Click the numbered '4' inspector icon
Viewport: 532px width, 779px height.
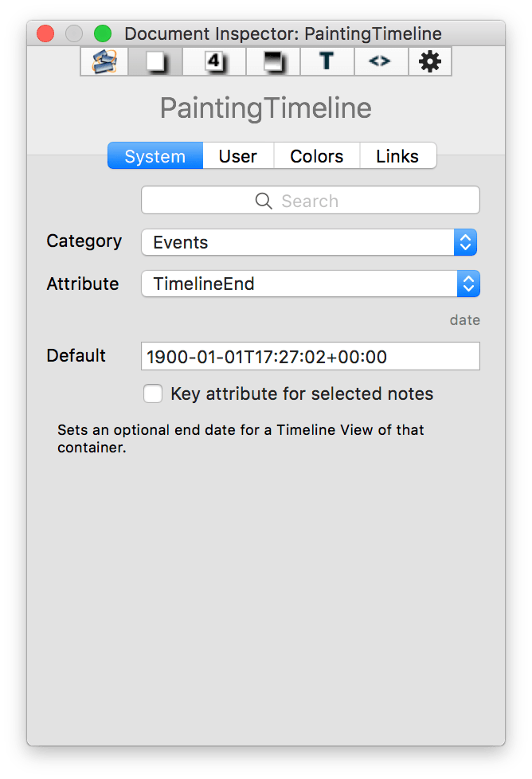pos(213,61)
